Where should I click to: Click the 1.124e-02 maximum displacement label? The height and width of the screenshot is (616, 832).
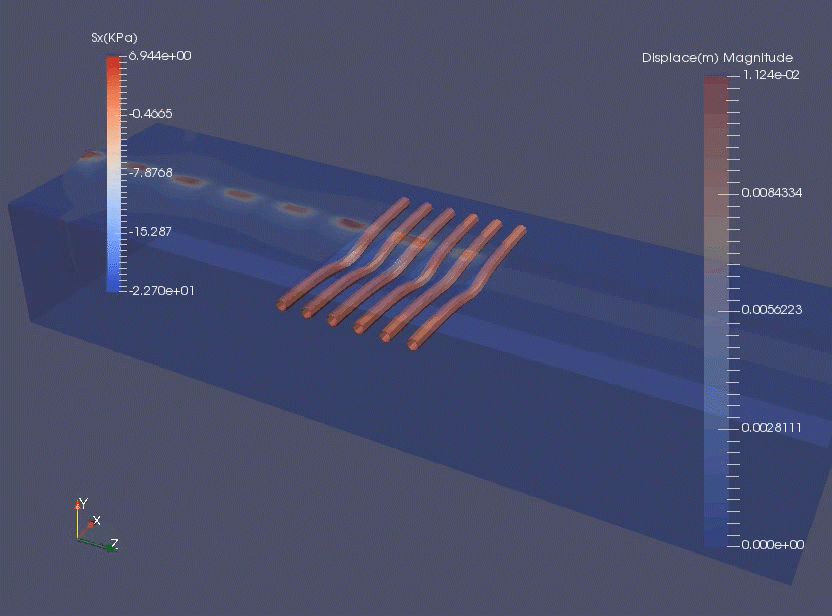click(771, 75)
